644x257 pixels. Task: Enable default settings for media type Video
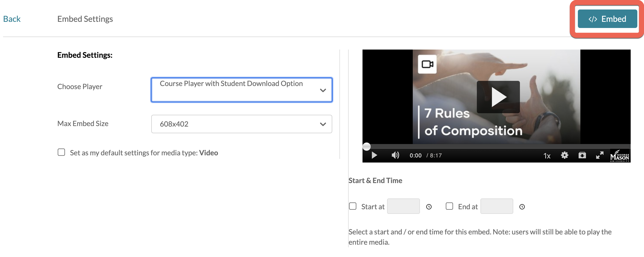(61, 152)
